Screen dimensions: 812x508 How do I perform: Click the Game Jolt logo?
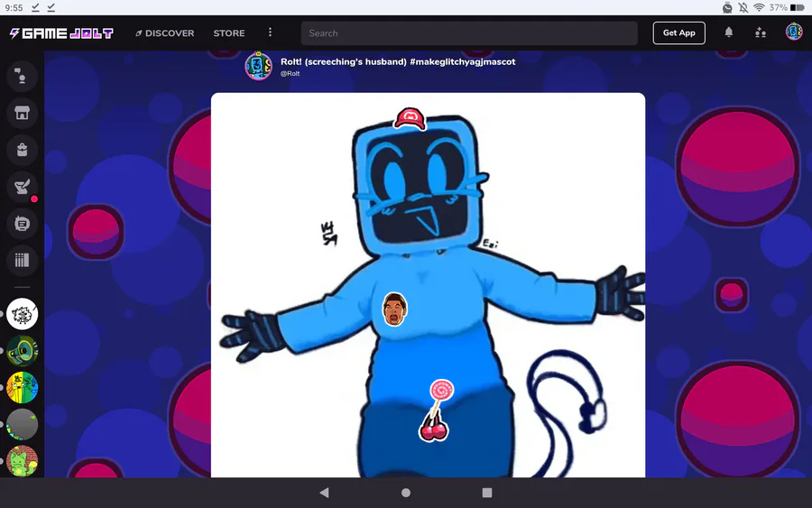(61, 33)
